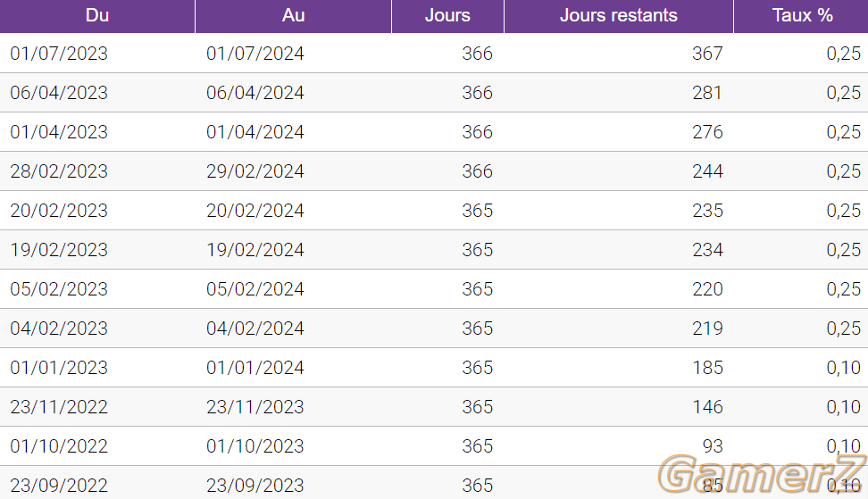Click the row starting 20/02/2023
The image size is (868, 499).
point(434,210)
